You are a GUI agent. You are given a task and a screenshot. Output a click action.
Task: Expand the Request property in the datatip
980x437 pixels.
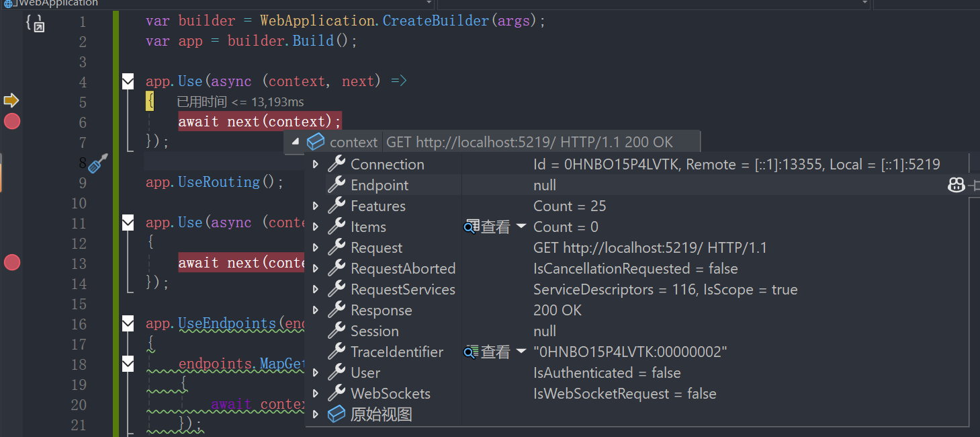tap(315, 248)
